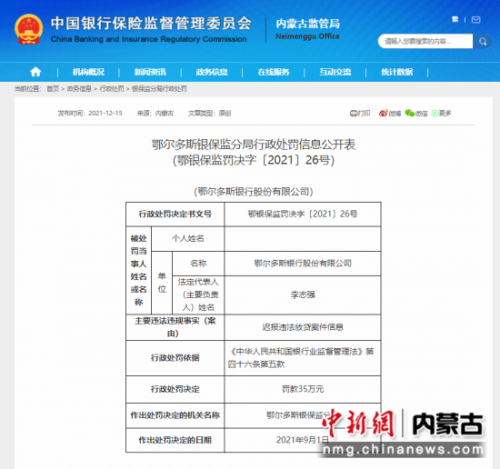Image resolution: width=500 pixels, height=469 pixels.
Task: Print the page via 打印 icon
Action: [x=360, y=113]
